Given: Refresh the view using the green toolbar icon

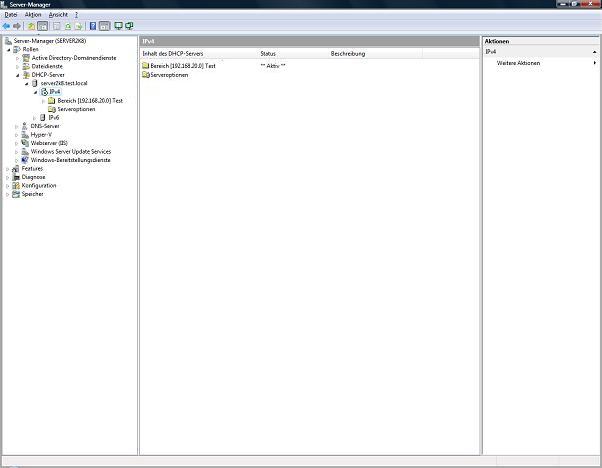Looking at the screenshot, I should [68, 26].
